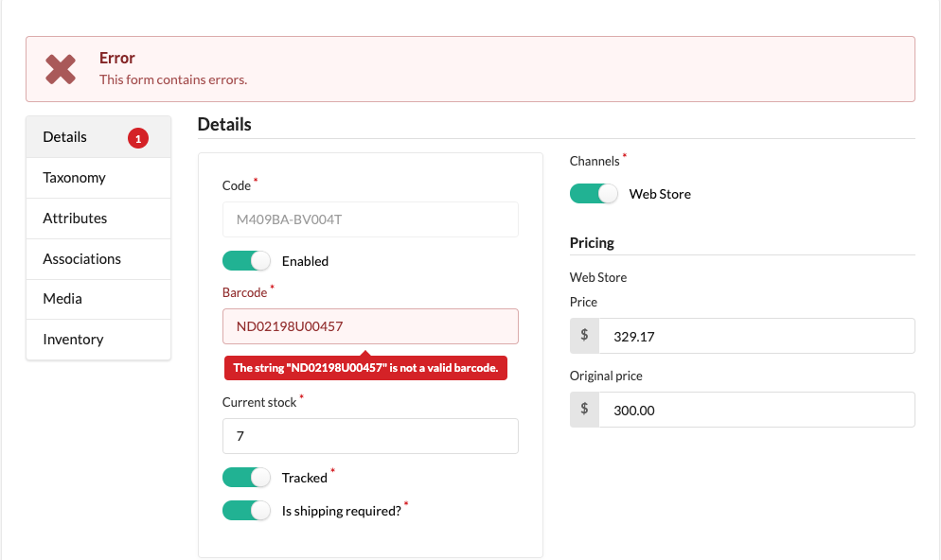Click the Original price input field
Image resolution: width=941 pixels, height=560 pixels.
click(756, 410)
